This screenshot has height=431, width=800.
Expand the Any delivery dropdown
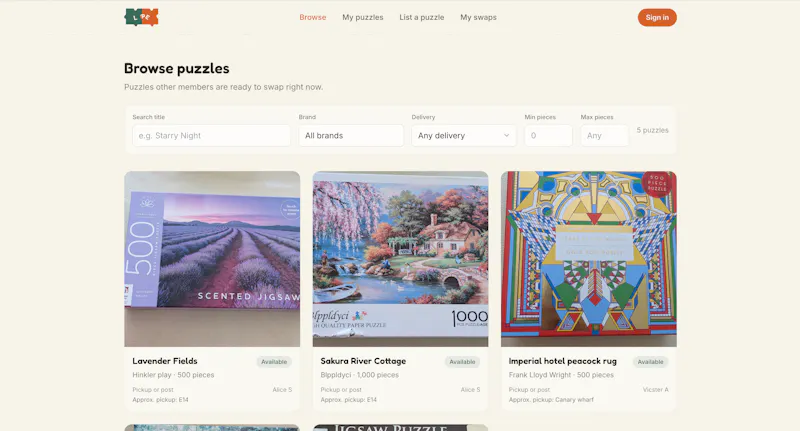pos(464,136)
